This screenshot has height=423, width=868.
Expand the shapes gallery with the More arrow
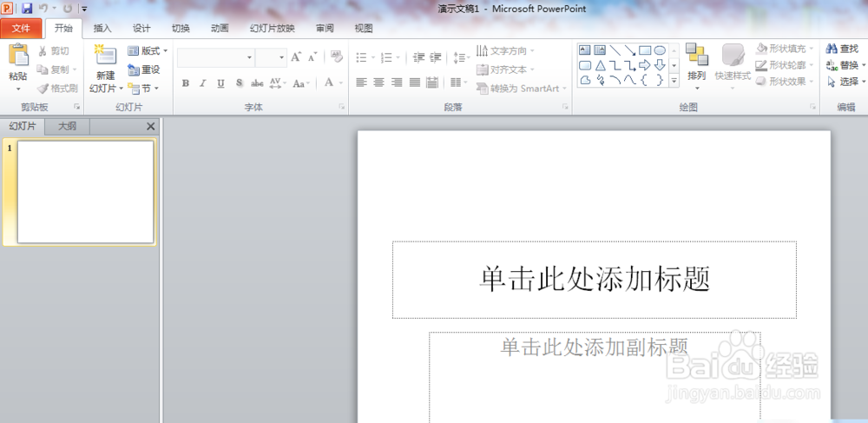pos(674,80)
